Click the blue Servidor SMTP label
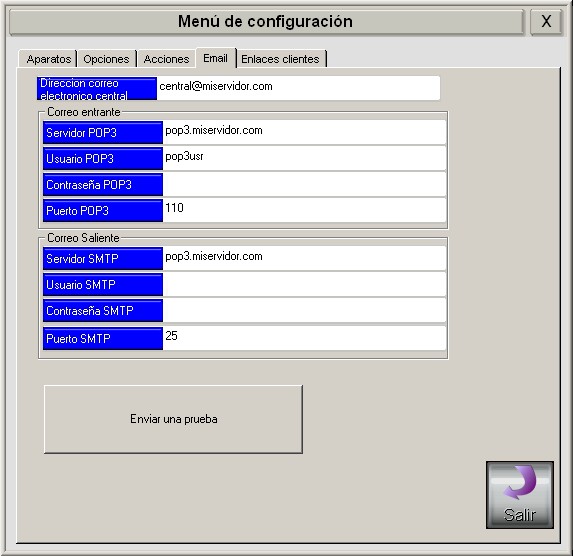The width and height of the screenshot is (573, 556). (103, 258)
